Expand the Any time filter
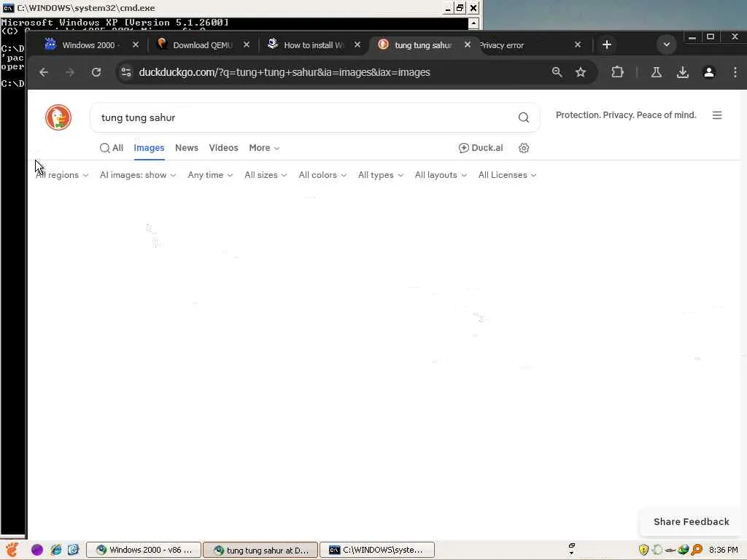Viewport: 747px width, 560px height. [x=210, y=175]
